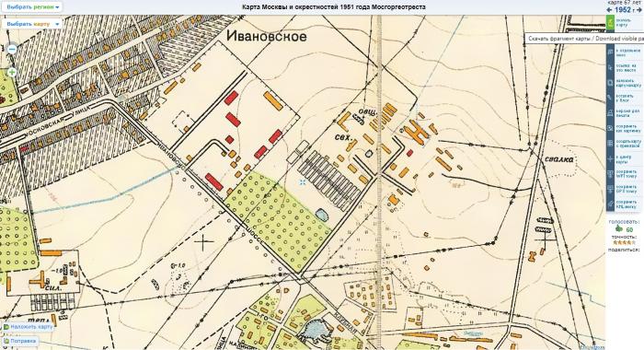
Task: Save as picture icon in sidebar
Action: tap(611, 128)
